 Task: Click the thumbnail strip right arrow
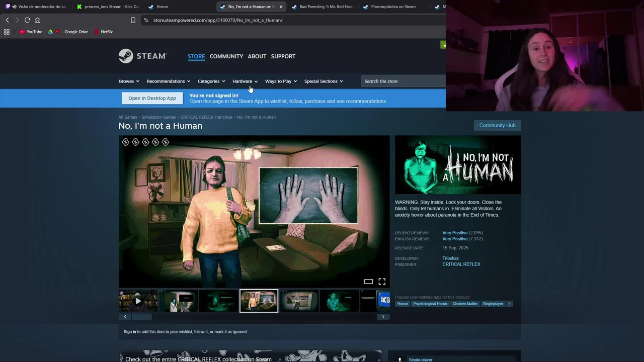pos(383,317)
